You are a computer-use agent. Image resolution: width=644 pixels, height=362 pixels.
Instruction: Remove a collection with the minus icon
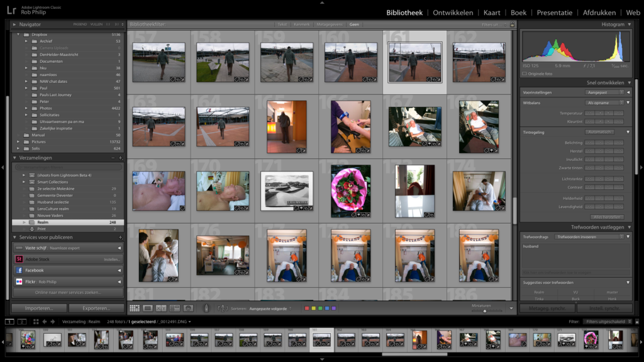click(113, 158)
